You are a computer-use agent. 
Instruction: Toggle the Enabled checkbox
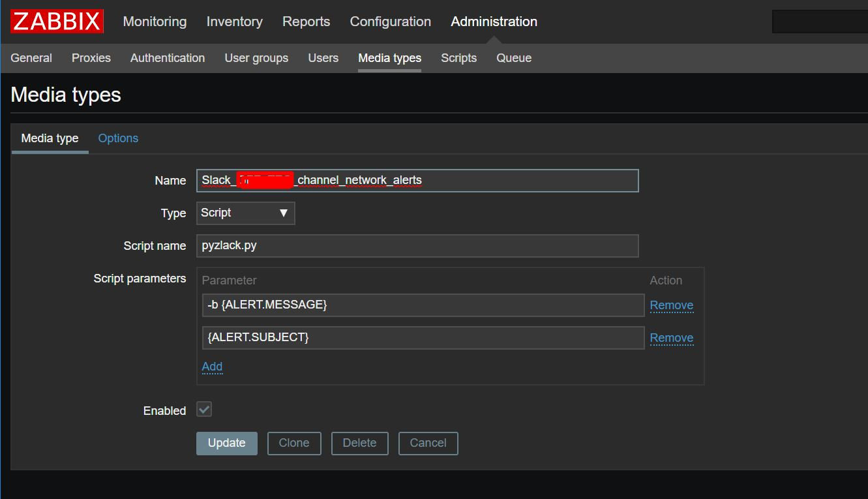tap(204, 410)
